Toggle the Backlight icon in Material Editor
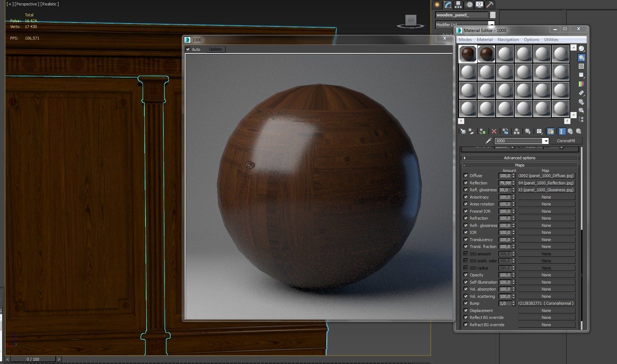The image size is (617, 364). pos(581,57)
